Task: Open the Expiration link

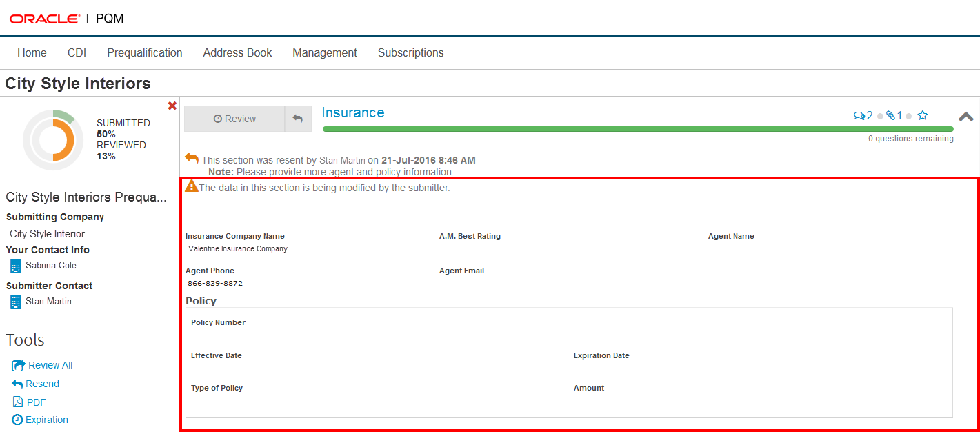Action: coord(47,420)
